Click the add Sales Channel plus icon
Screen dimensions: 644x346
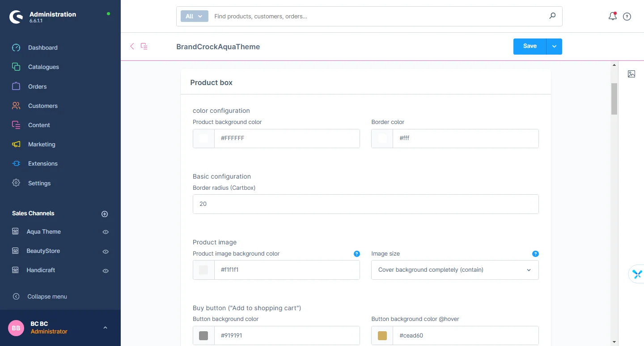tap(105, 214)
